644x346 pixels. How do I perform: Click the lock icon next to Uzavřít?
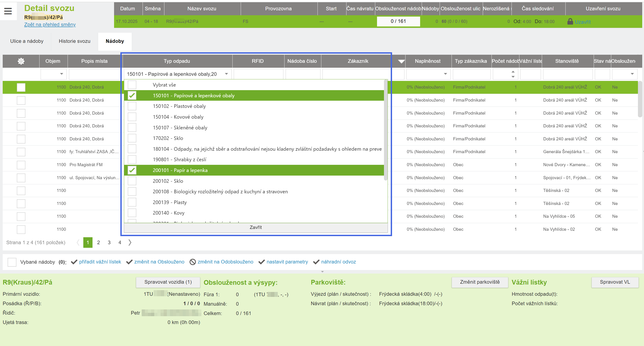coord(570,22)
